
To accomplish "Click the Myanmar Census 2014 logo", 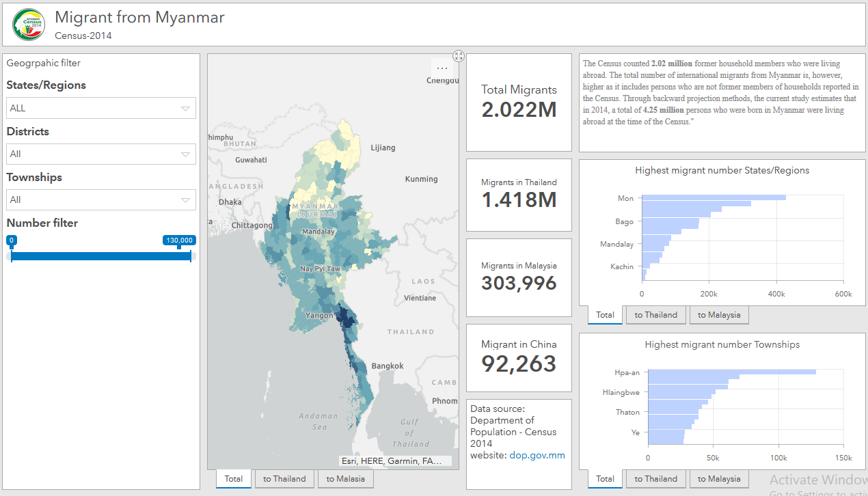I will tap(27, 25).
